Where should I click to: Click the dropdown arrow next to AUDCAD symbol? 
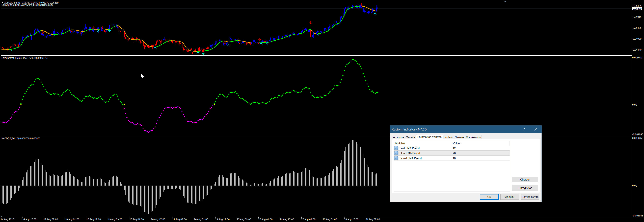[2, 3]
